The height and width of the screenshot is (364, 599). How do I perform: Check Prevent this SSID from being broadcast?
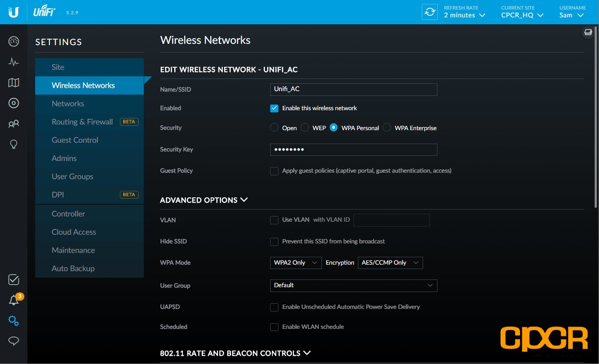(x=274, y=242)
